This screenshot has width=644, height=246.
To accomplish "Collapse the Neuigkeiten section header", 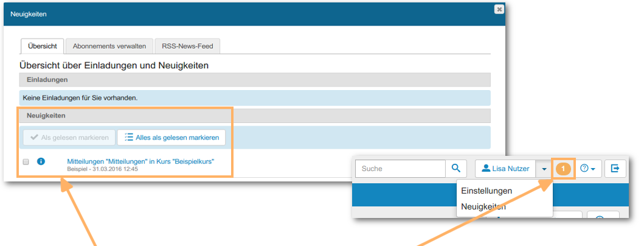I will [x=254, y=115].
